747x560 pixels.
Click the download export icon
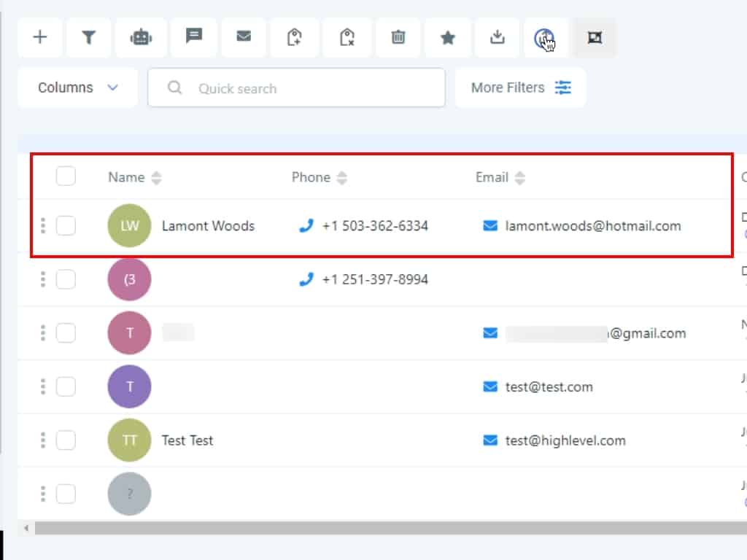pyautogui.click(x=498, y=37)
